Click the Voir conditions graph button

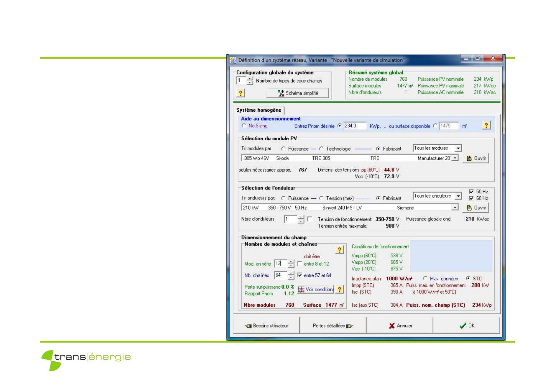(316, 289)
